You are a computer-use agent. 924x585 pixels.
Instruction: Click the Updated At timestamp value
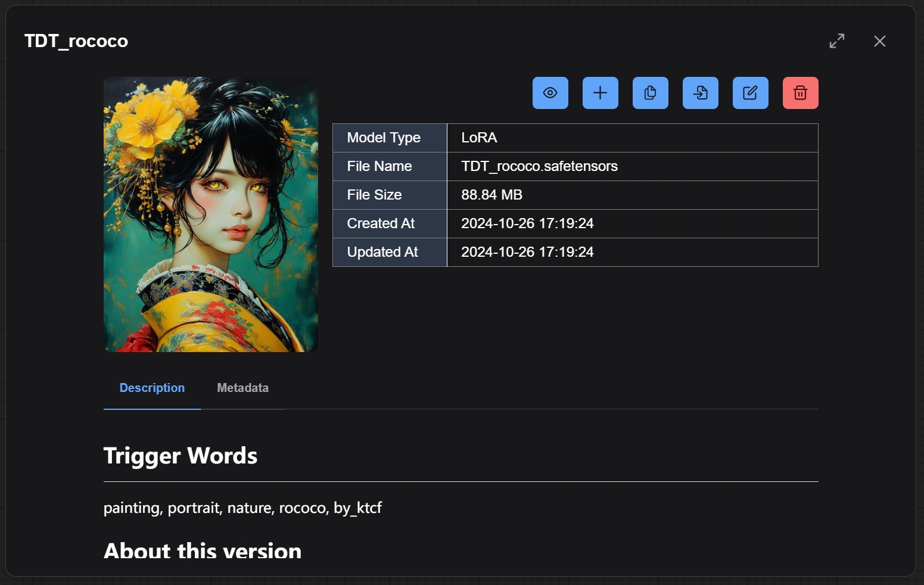pyautogui.click(x=527, y=252)
